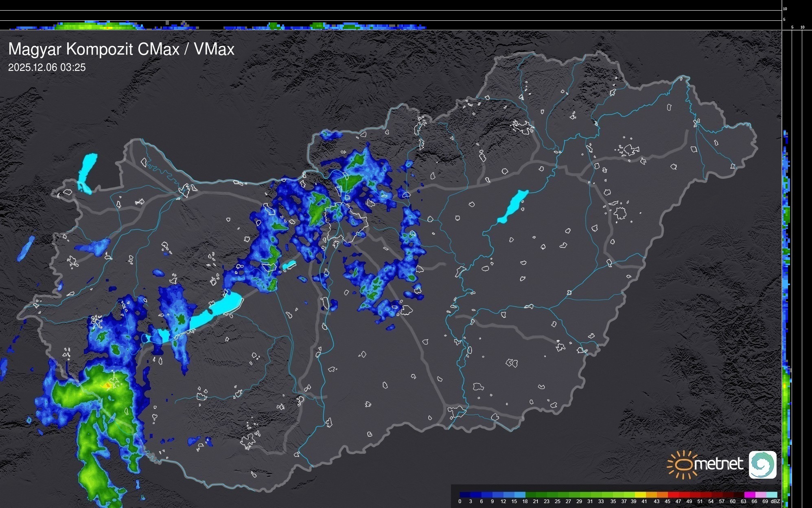Select the red 45 dBZ legend swatch

pyautogui.click(x=673, y=495)
